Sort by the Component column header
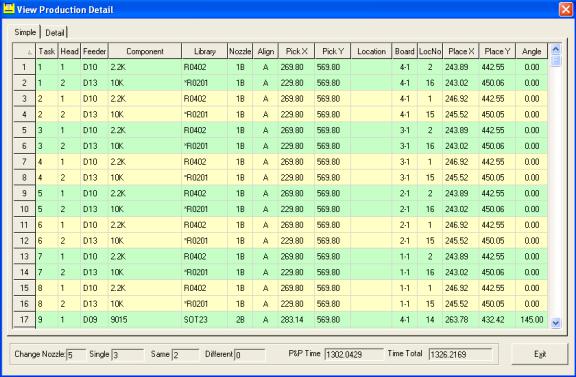Image resolution: width=576 pixels, height=377 pixels. [x=145, y=51]
